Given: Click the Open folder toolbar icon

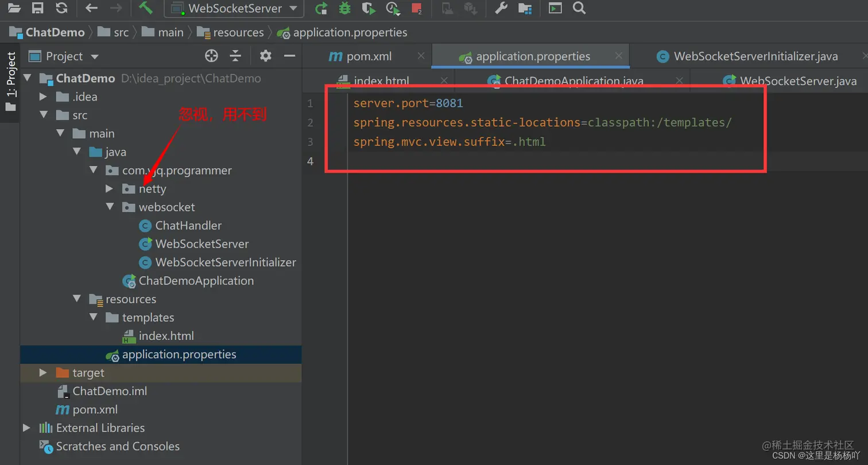Looking at the screenshot, I should click(x=14, y=7).
